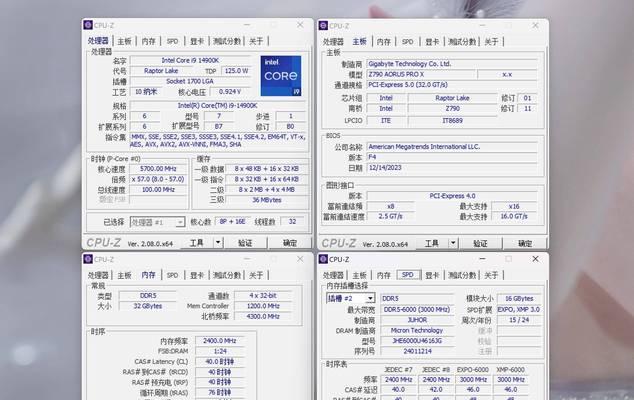Switch to 处理器 tab in the mainboard window
This screenshot has width=634, height=400.
point(333,42)
